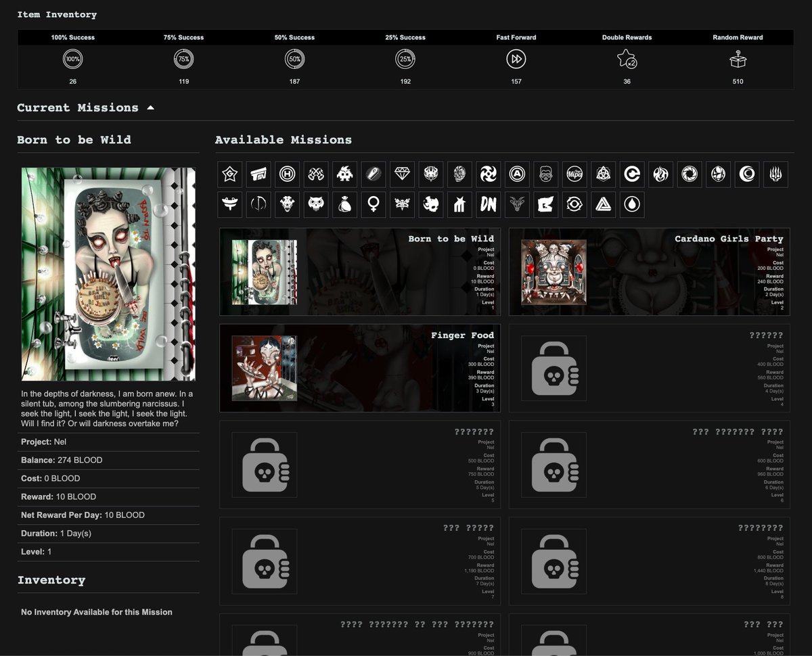The width and height of the screenshot is (812, 656).
Task: Click the Net Reward Per Day row
Action: [108, 515]
